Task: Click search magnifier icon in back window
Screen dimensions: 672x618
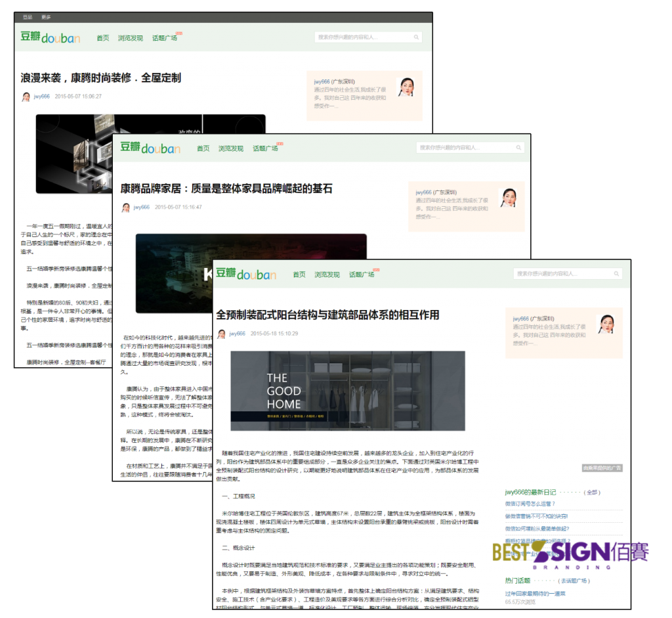Action: pyautogui.click(x=416, y=37)
